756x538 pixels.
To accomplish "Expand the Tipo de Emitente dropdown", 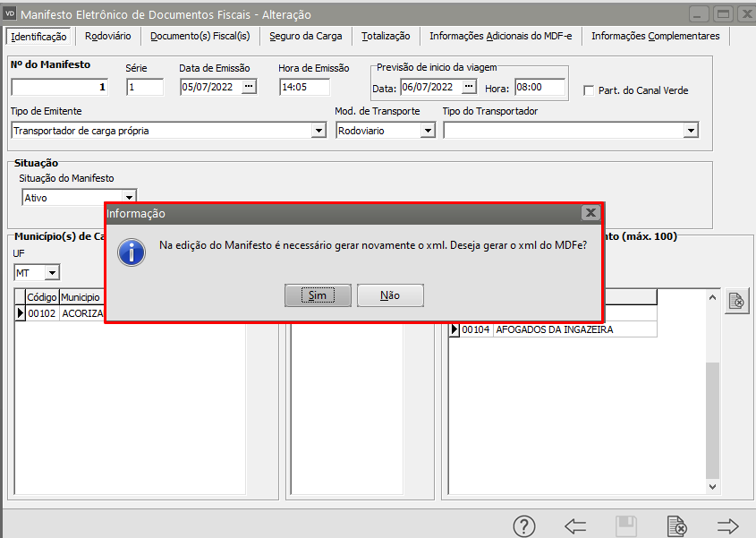I will pyautogui.click(x=319, y=131).
